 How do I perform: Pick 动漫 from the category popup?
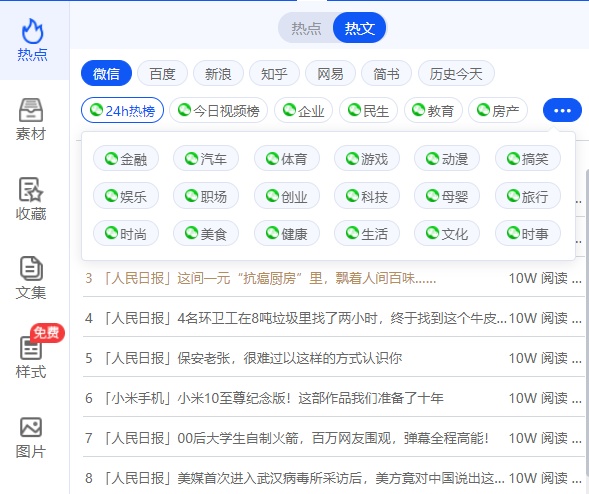(447, 159)
